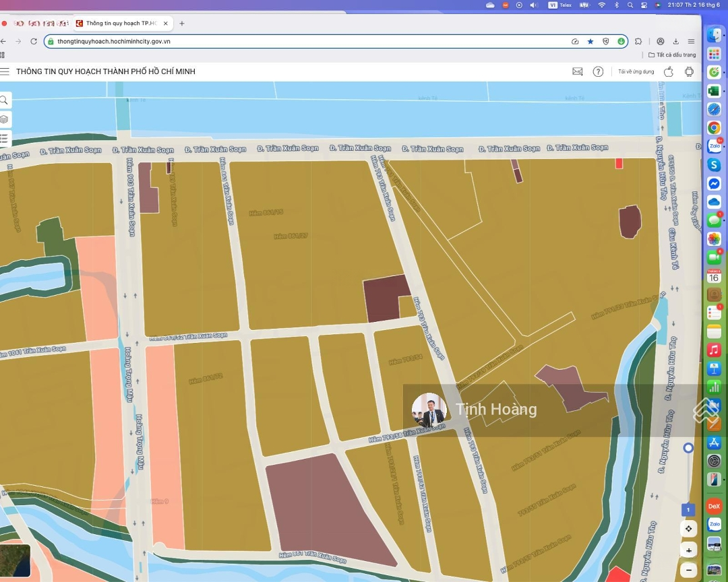Switch to the Thông tin quy hoạch tab
The width and height of the screenshot is (728, 582).
tap(121, 23)
